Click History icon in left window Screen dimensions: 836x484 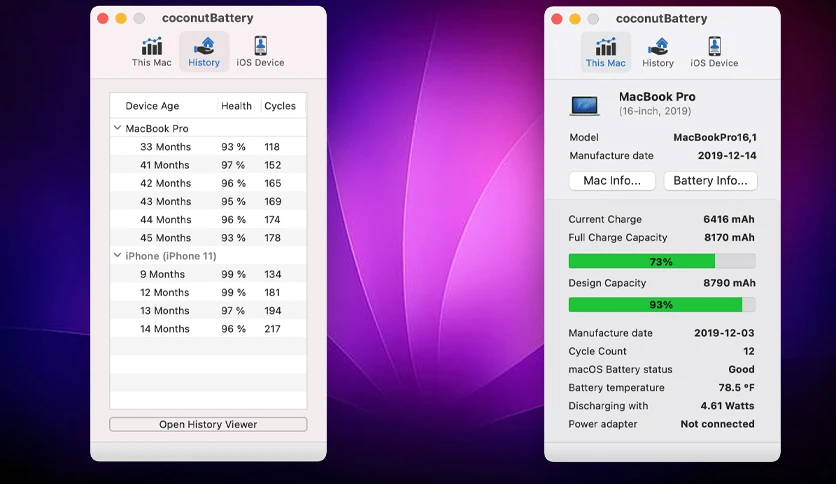(x=204, y=46)
